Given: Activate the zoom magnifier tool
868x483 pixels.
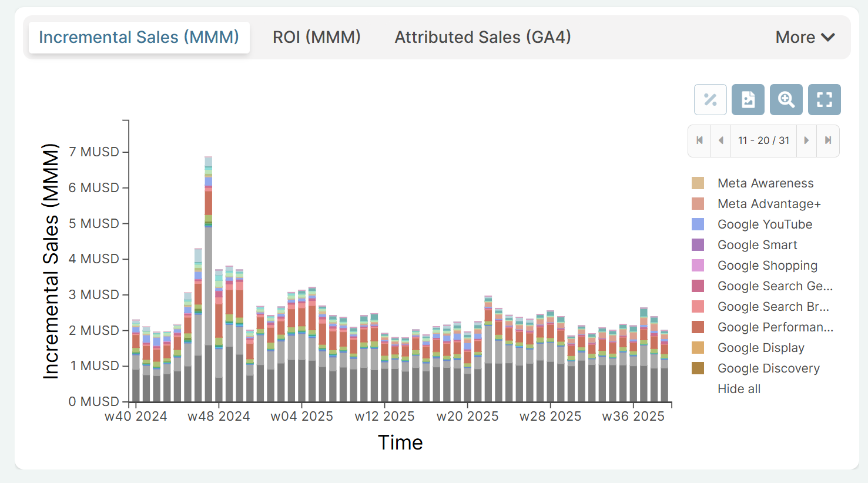Looking at the screenshot, I should pyautogui.click(x=786, y=99).
